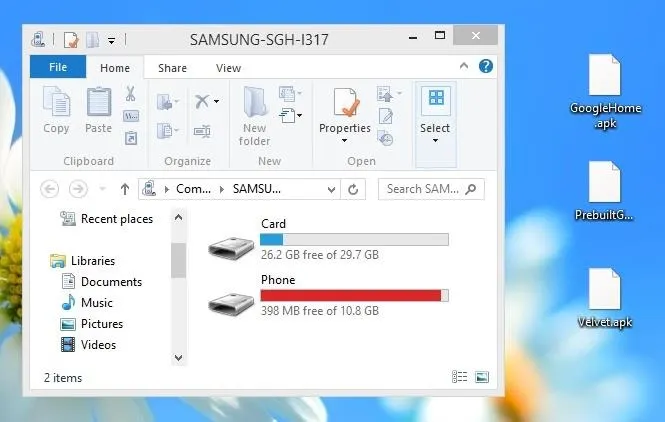Click the Paste clipboard icon
This screenshot has height=422, width=665.
(x=98, y=101)
